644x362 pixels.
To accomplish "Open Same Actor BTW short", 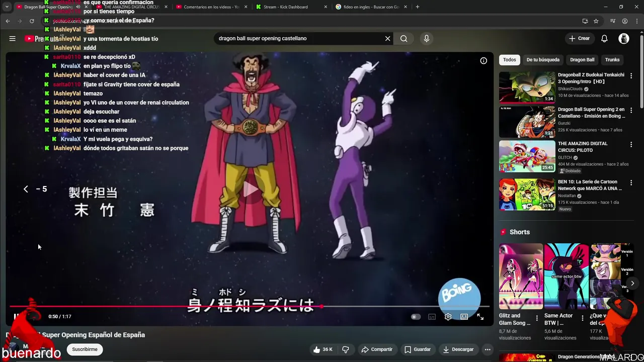I will 566,277.
